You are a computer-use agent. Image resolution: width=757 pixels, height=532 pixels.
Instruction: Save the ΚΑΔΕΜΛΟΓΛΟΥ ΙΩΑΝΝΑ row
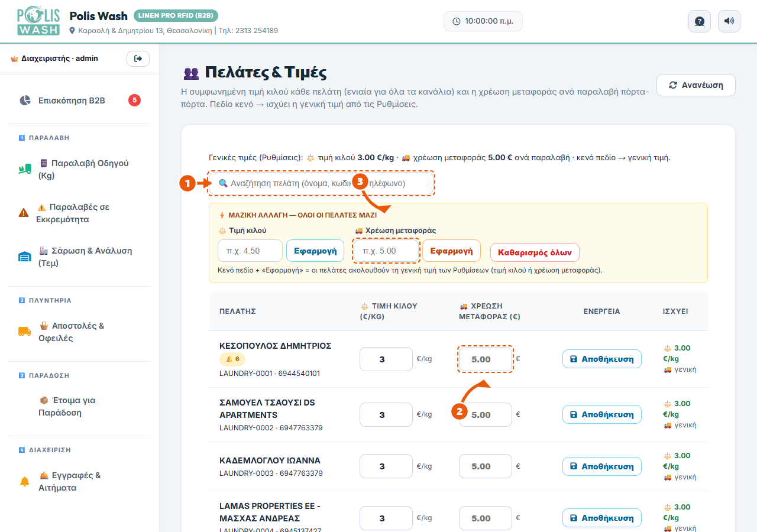coord(602,466)
